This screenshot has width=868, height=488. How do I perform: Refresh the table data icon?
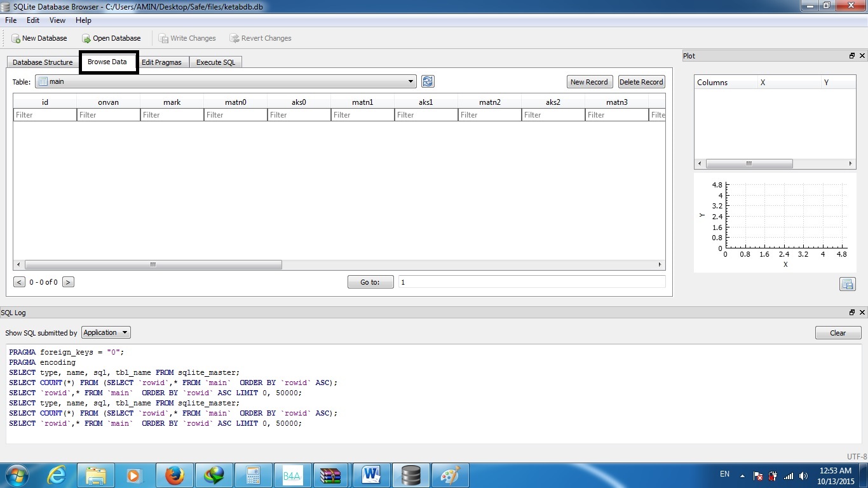click(x=428, y=81)
